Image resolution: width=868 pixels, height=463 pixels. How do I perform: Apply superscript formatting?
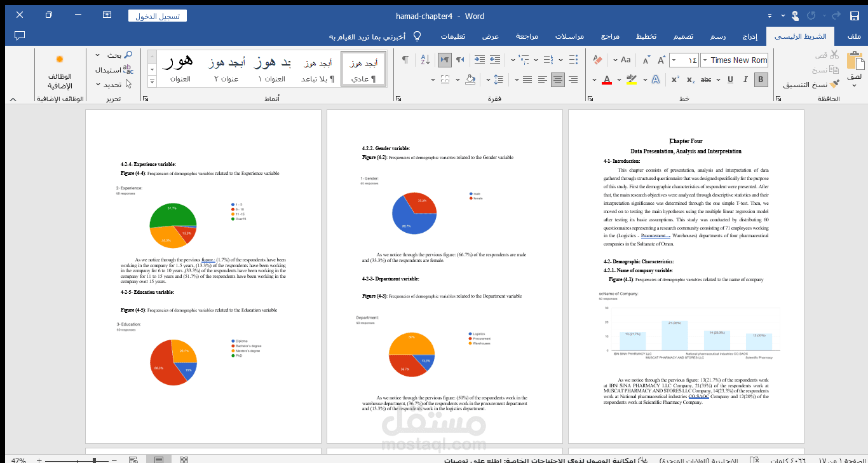coord(675,79)
